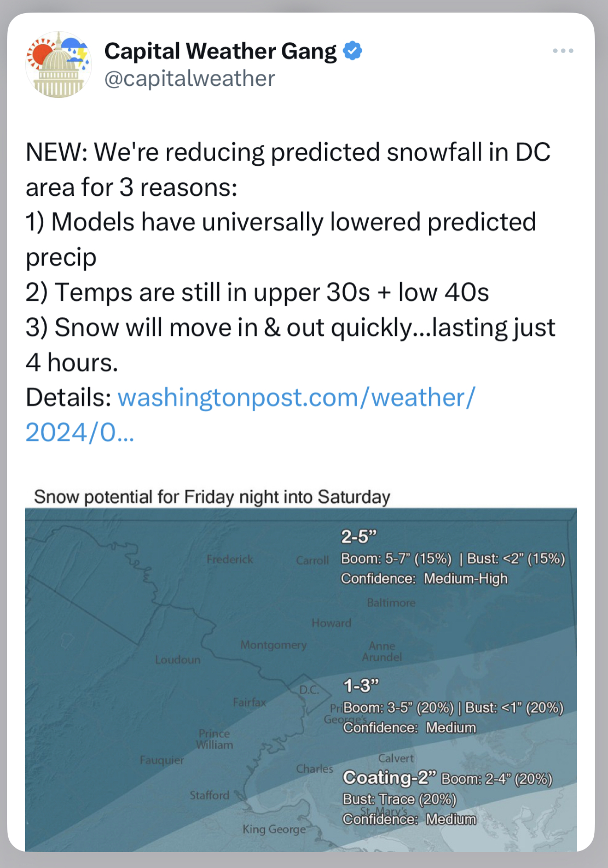Click the Capital Weather Gang display name
The width and height of the screenshot is (608, 868).
tap(221, 51)
